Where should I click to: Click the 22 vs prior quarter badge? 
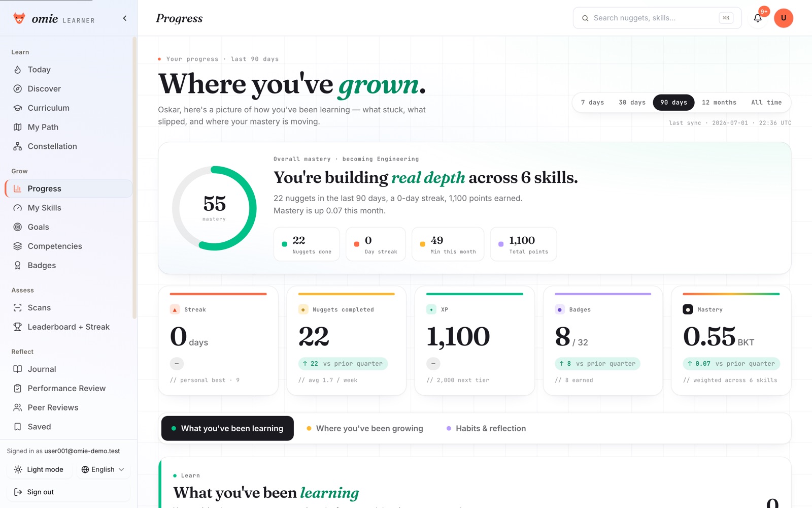(x=343, y=364)
